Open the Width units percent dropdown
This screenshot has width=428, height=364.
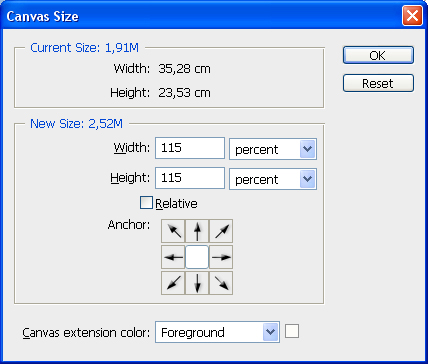[x=273, y=149]
